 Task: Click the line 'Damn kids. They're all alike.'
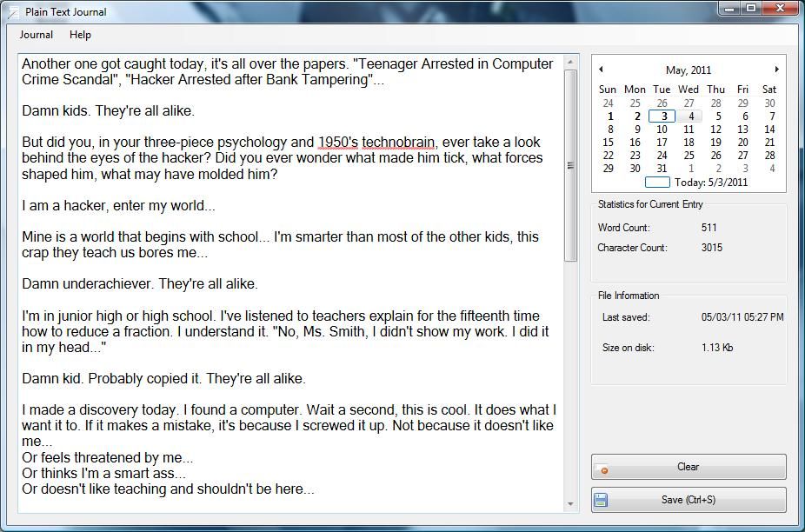109,110
